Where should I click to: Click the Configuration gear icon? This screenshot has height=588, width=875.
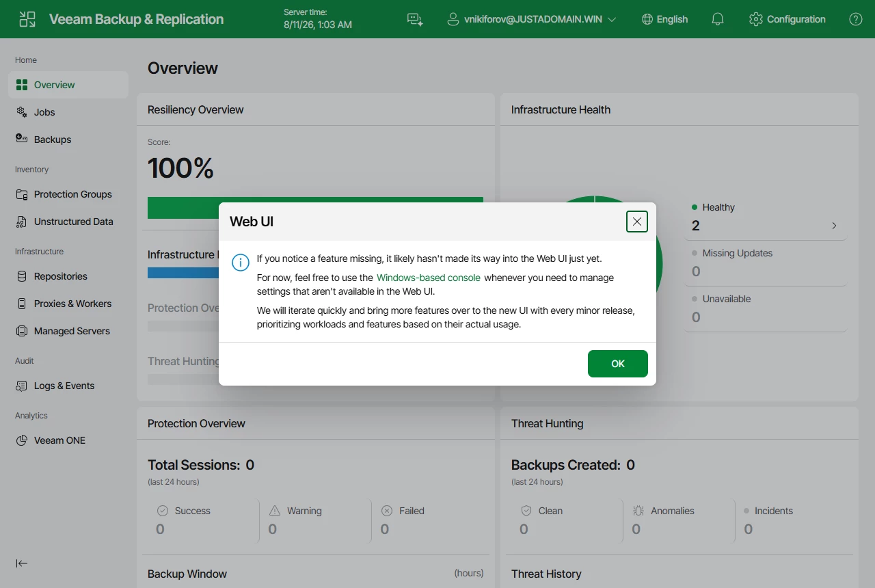click(755, 19)
